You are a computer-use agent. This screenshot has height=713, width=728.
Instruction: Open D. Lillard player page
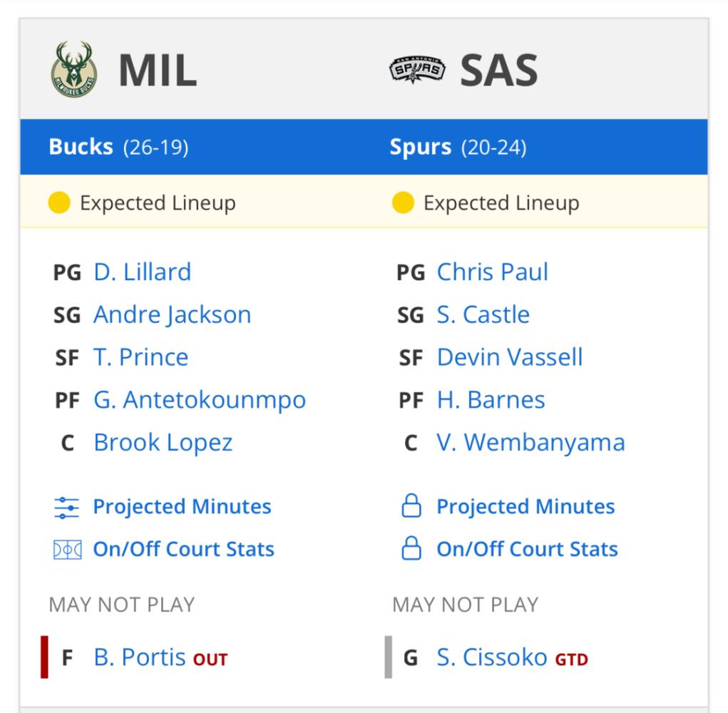coord(143,272)
